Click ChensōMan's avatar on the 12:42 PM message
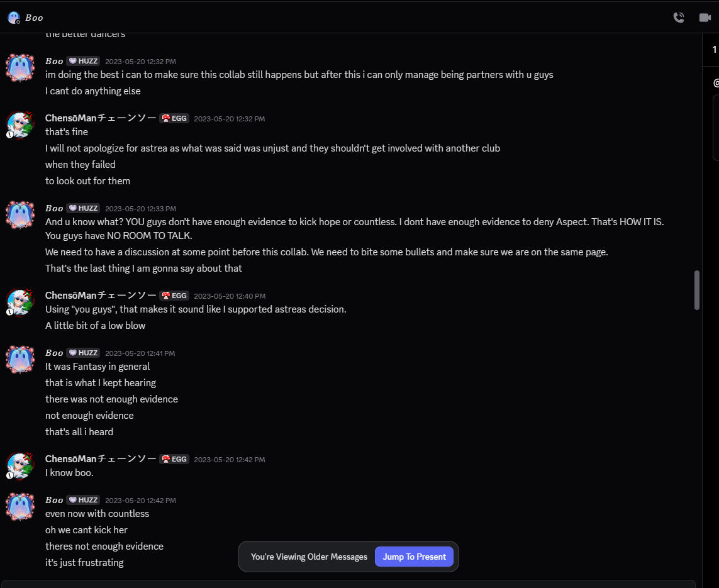This screenshot has width=719, height=588. (20, 466)
